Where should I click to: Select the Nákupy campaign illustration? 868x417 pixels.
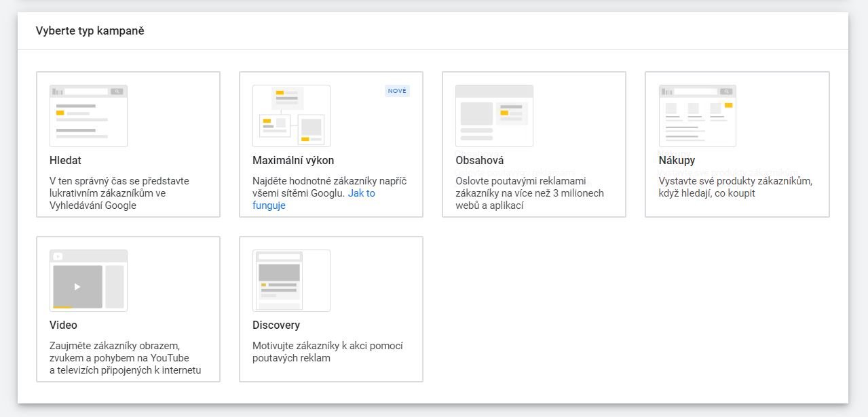(x=698, y=116)
